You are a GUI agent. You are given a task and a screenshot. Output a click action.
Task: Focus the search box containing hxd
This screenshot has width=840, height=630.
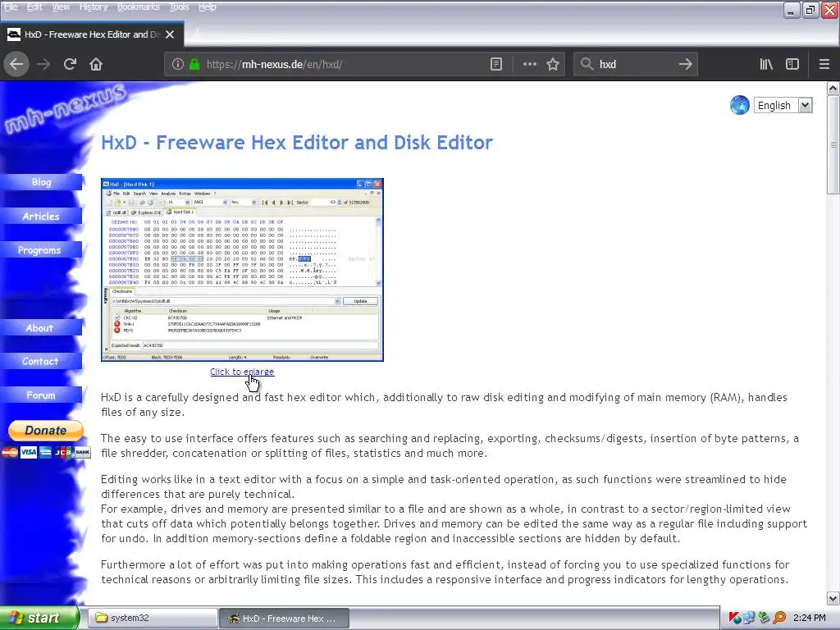point(635,64)
